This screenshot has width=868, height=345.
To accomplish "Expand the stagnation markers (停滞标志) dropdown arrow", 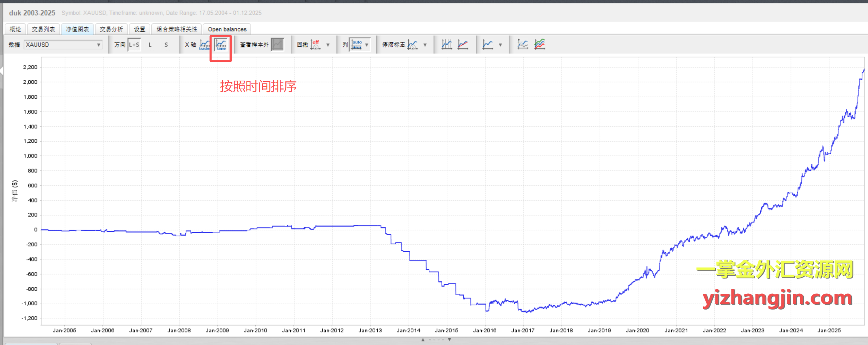I will click(425, 45).
